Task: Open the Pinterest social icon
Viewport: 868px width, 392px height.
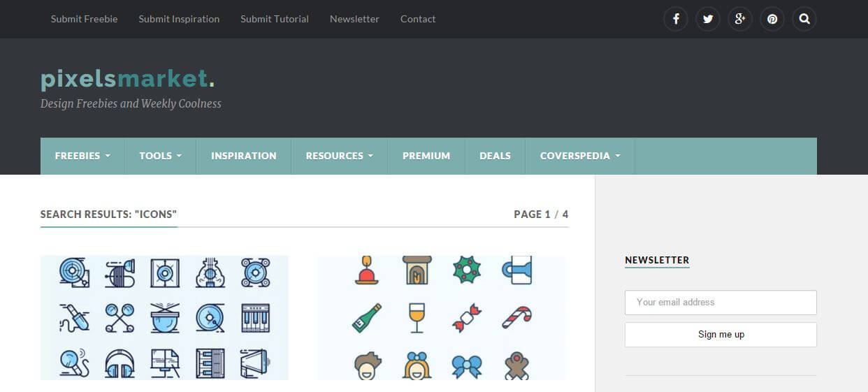Action: tap(772, 19)
